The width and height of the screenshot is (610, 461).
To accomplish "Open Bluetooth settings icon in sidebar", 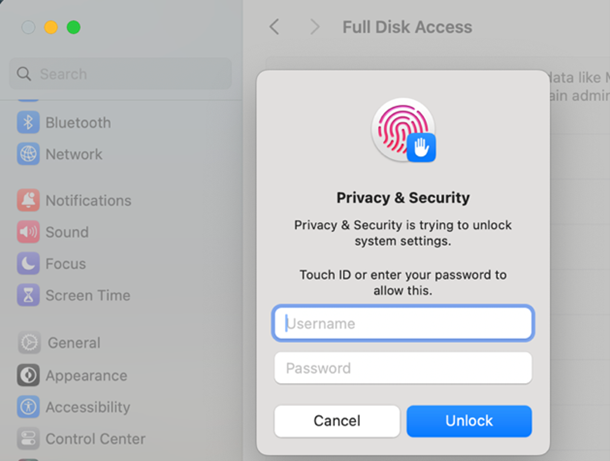I will (28, 123).
